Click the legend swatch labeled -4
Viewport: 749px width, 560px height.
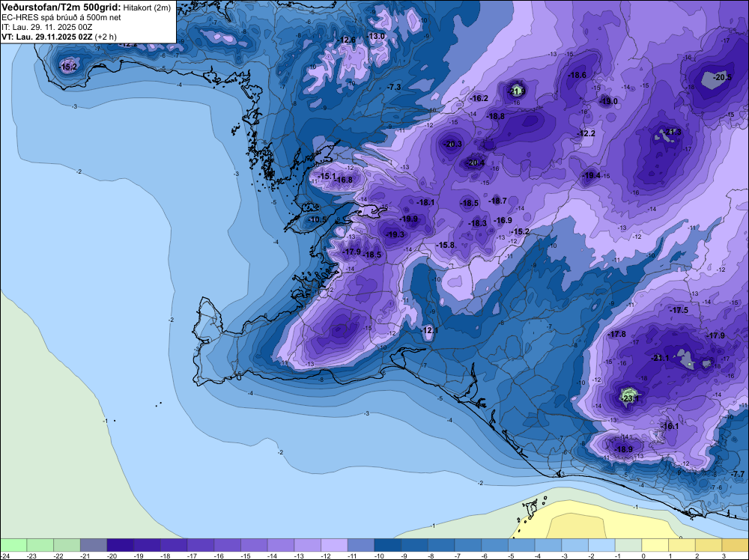click(548, 545)
